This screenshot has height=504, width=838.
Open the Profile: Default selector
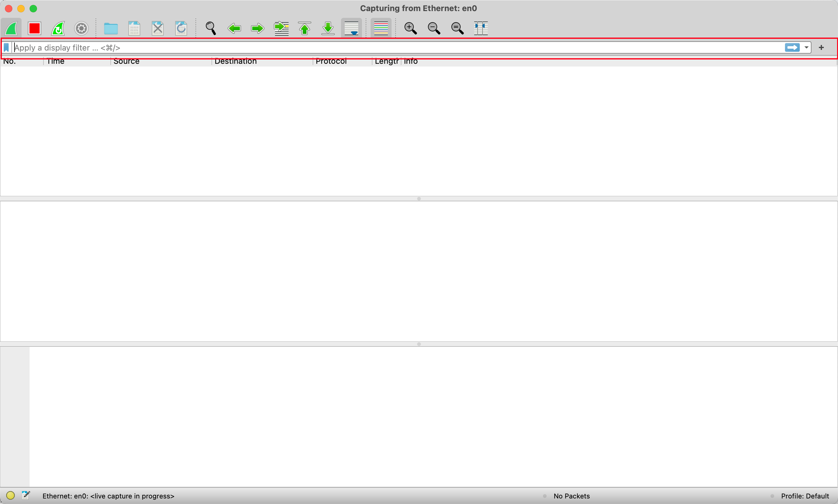pos(805,496)
